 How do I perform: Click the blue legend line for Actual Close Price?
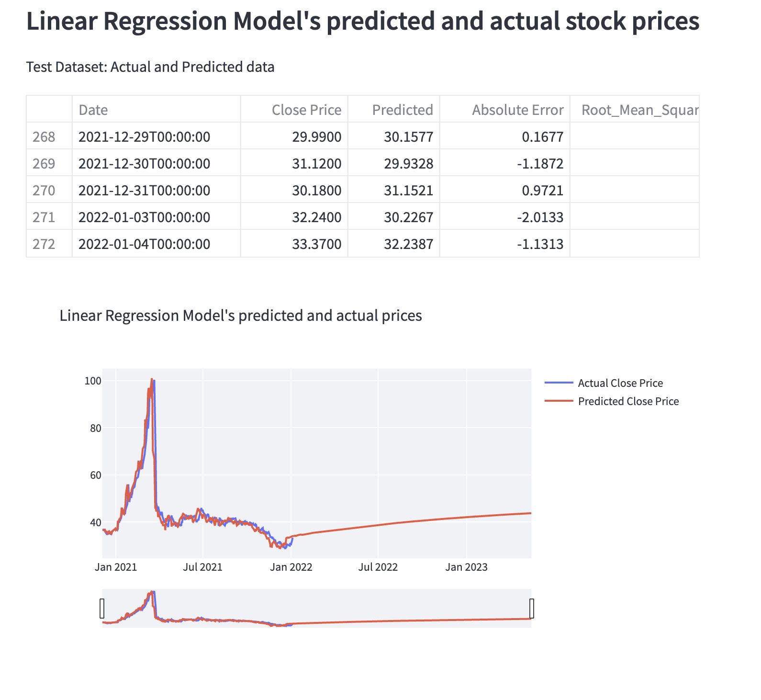click(559, 382)
